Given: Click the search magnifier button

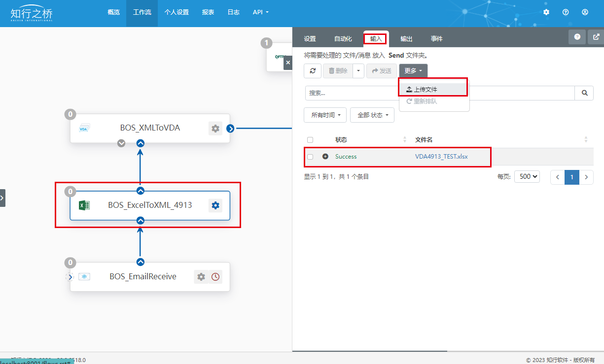Looking at the screenshot, I should click(584, 93).
